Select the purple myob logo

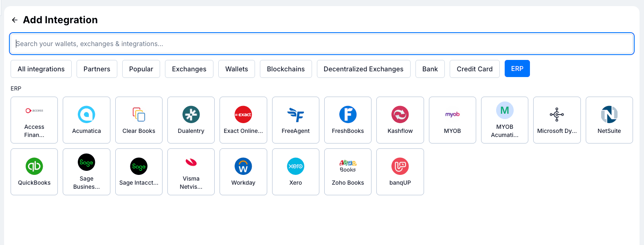click(x=453, y=115)
